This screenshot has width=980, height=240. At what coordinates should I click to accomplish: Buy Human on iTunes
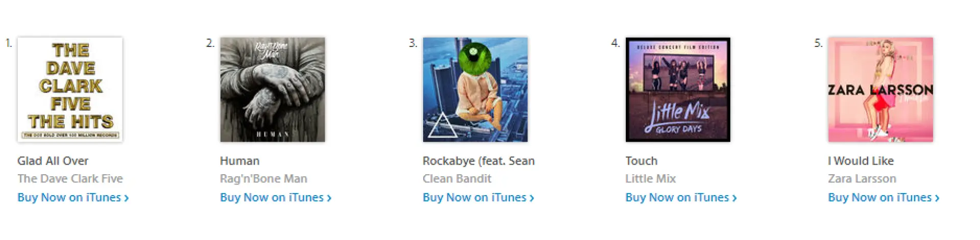pos(276,198)
